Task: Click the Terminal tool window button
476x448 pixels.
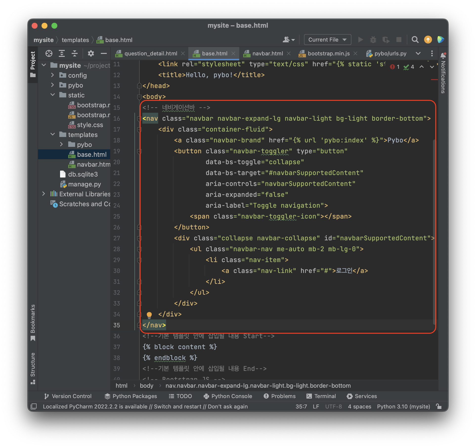Action: [321, 396]
